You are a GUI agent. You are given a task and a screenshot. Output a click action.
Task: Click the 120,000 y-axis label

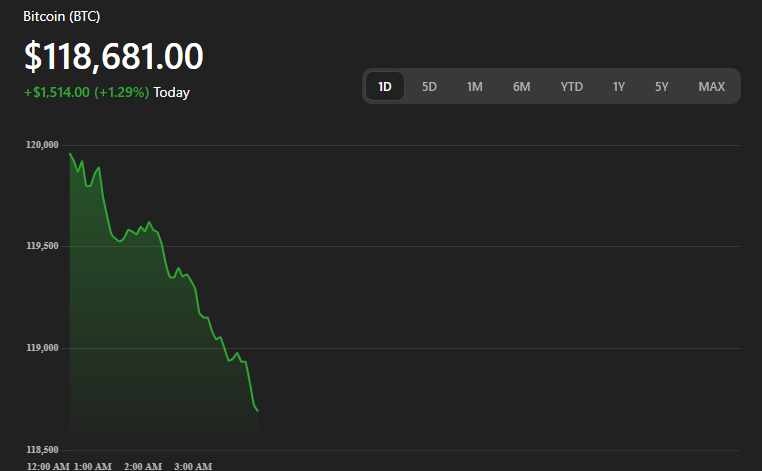(42, 145)
